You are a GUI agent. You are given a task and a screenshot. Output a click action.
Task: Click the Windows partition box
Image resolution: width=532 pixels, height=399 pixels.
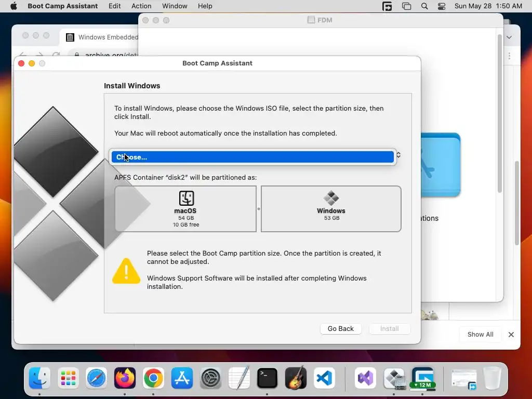coord(331,209)
